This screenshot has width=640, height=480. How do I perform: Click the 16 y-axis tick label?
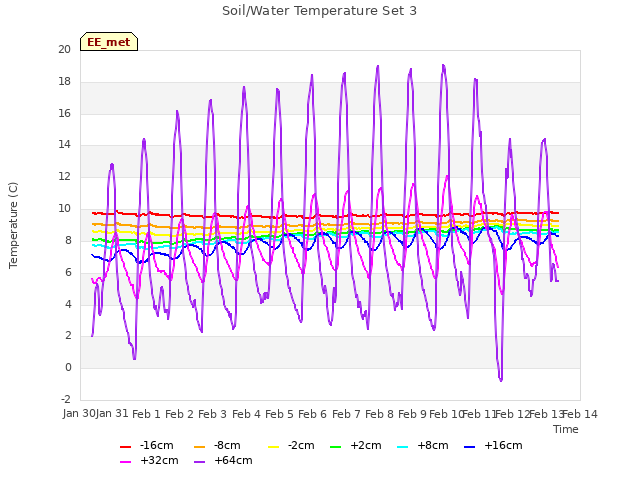click(64, 113)
